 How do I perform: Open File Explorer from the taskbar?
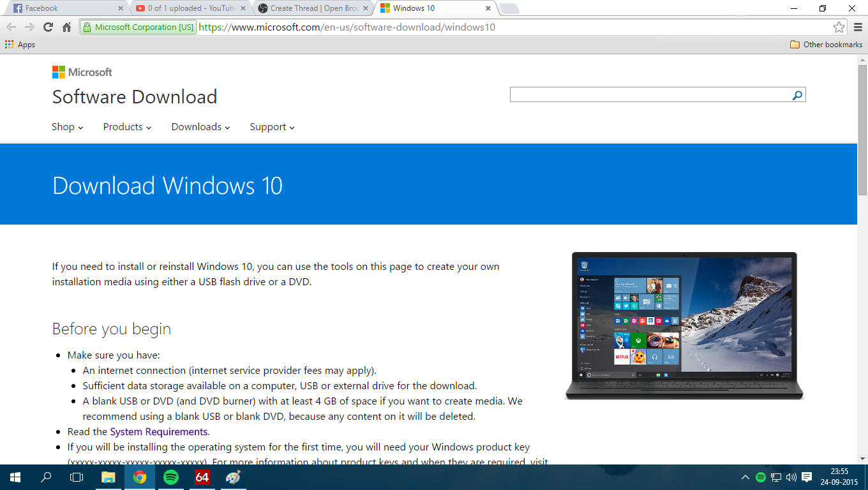(108, 477)
